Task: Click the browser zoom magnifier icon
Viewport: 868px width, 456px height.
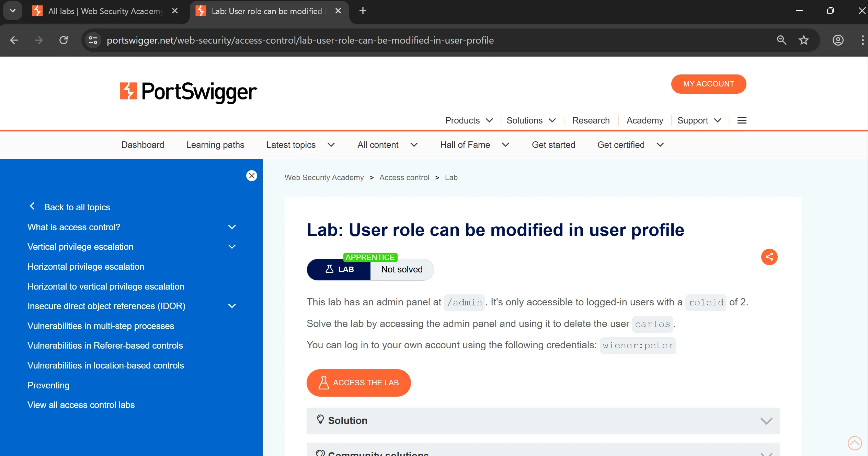Action: click(x=781, y=40)
